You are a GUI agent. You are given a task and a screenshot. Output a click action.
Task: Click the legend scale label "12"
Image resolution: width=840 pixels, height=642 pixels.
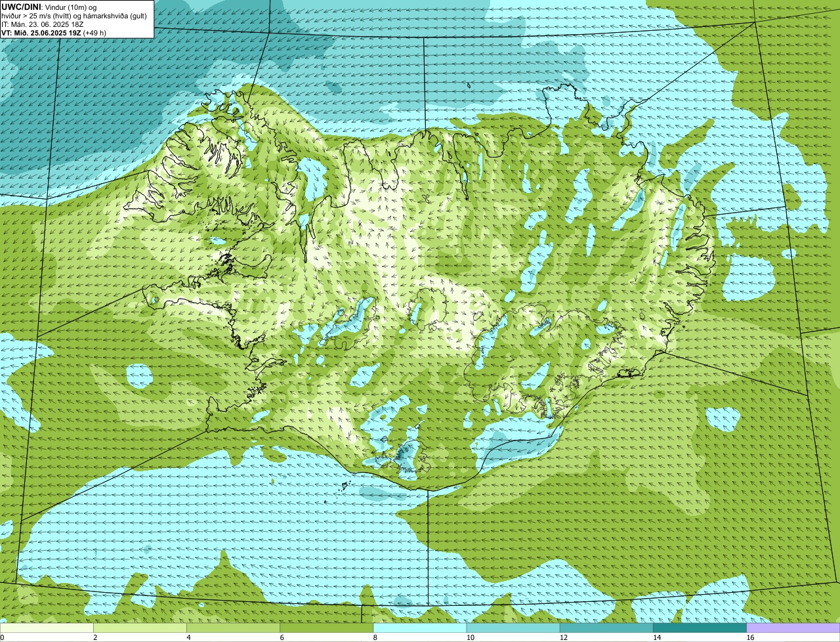[x=563, y=637]
